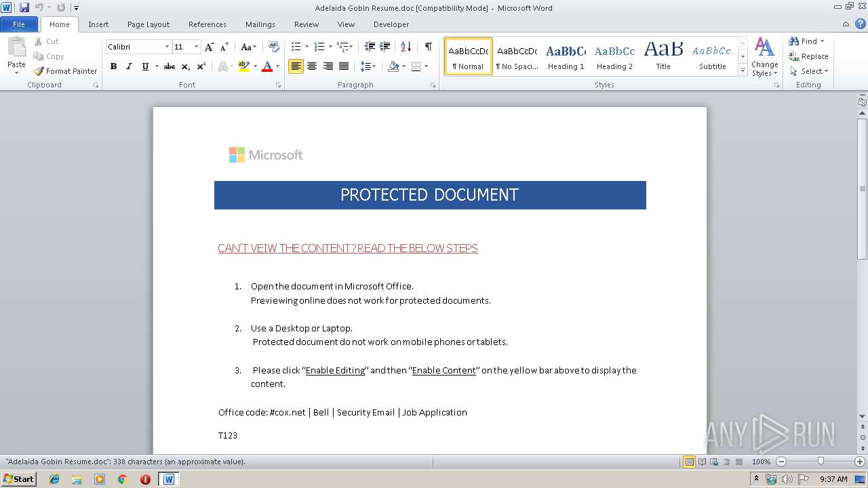Click the Replace button

808,56
